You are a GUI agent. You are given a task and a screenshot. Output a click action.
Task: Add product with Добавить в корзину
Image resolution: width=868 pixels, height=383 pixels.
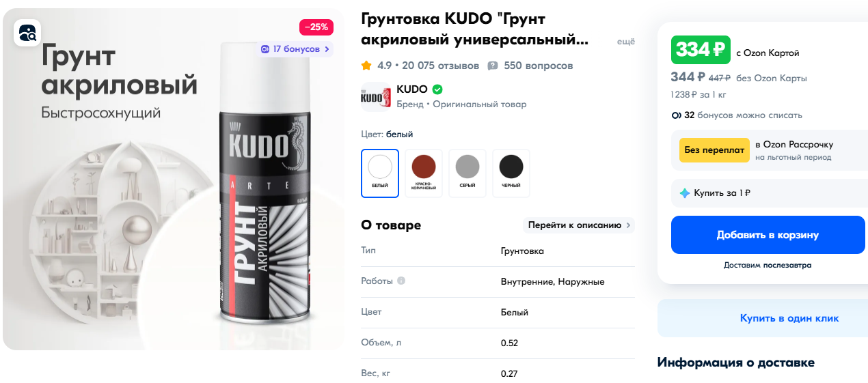[768, 235]
